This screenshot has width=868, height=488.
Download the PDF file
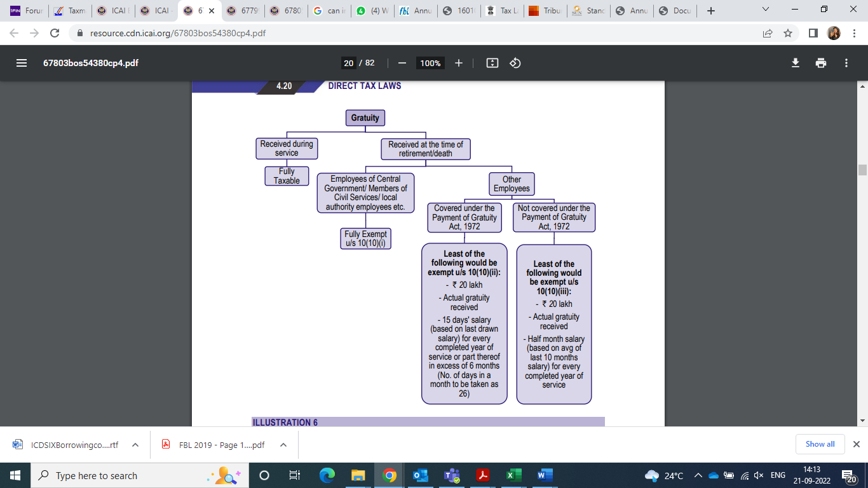click(x=795, y=63)
